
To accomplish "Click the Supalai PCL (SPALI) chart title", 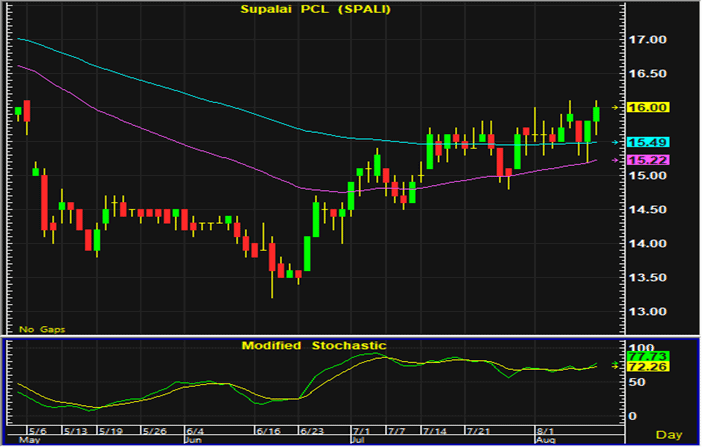I will tap(315, 10).
